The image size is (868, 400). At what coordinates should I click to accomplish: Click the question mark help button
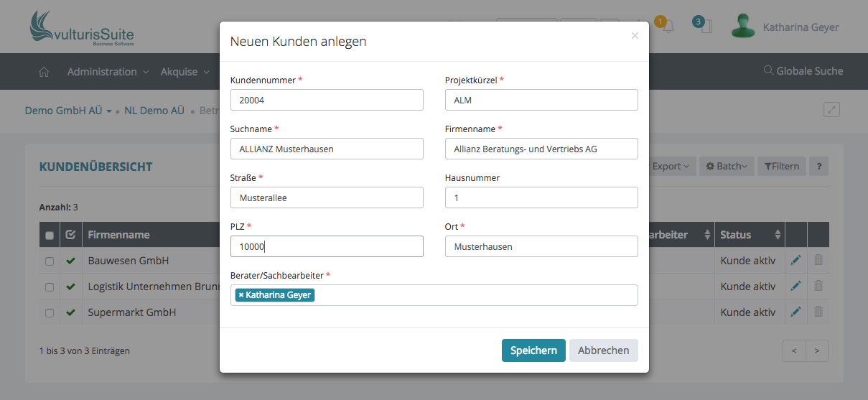coord(818,167)
